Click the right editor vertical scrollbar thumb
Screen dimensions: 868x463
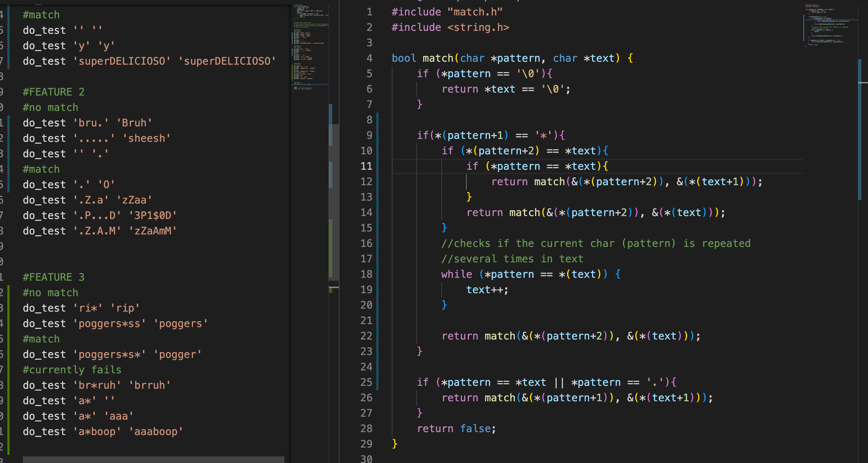point(860,129)
